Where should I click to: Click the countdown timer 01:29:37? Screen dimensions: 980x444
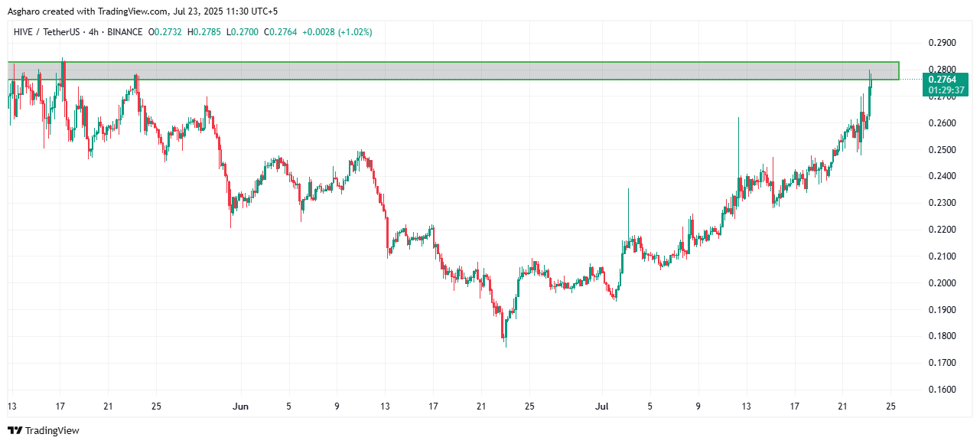(946, 90)
